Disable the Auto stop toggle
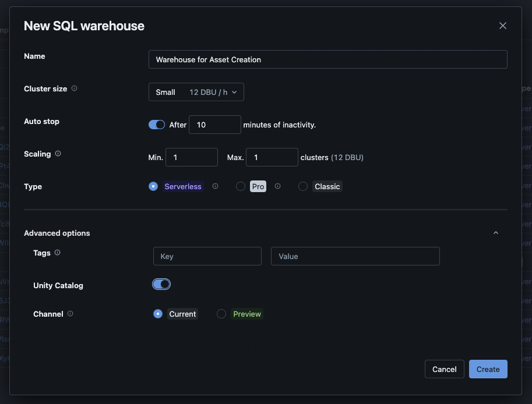This screenshot has width=532, height=404. pos(157,125)
